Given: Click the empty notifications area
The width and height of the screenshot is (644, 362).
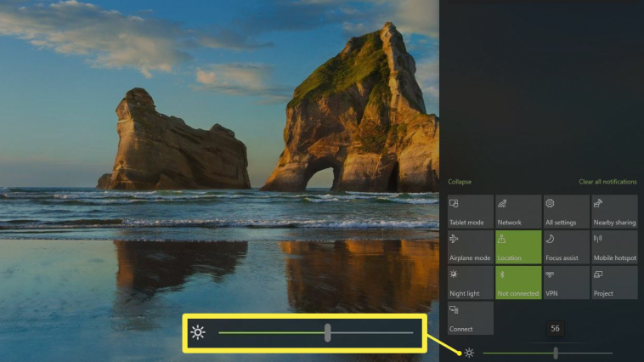Looking at the screenshot, I should 542,88.
